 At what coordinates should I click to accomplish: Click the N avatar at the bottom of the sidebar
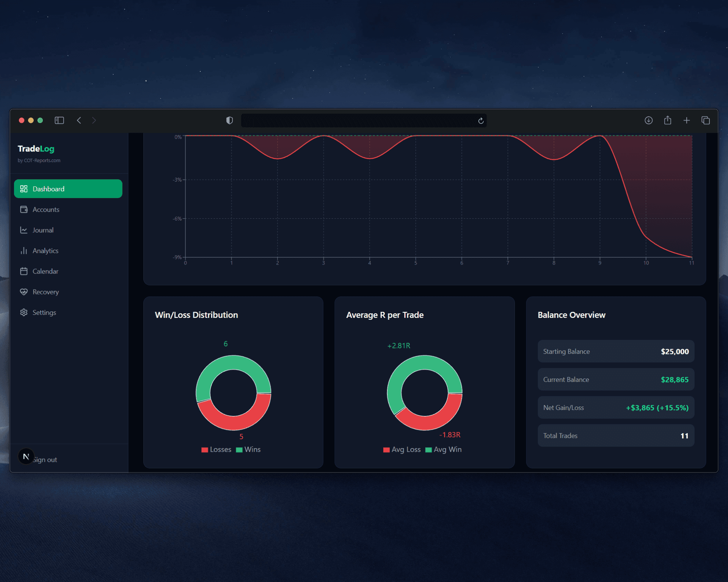click(26, 456)
